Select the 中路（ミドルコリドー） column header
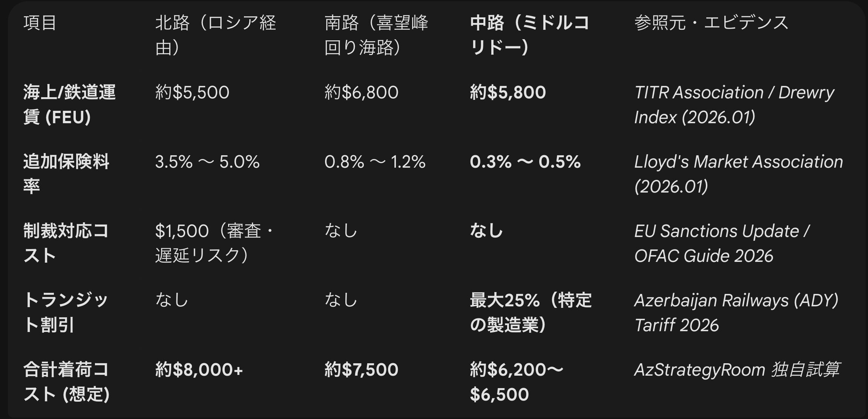 [529, 35]
